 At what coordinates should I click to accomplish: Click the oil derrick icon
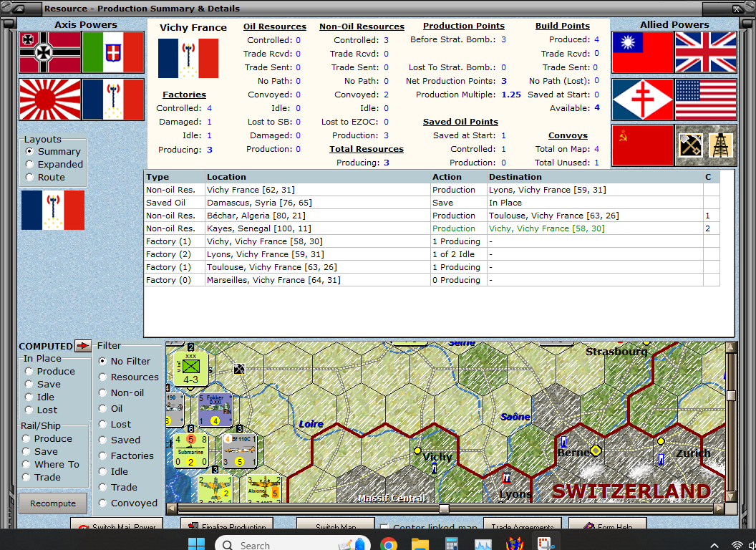[x=720, y=145]
